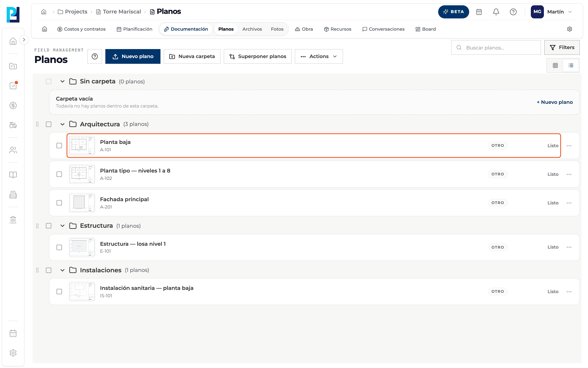Viewport: 588px width, 368px height.
Task: Open the book icon in sidebar
Action: [13, 175]
